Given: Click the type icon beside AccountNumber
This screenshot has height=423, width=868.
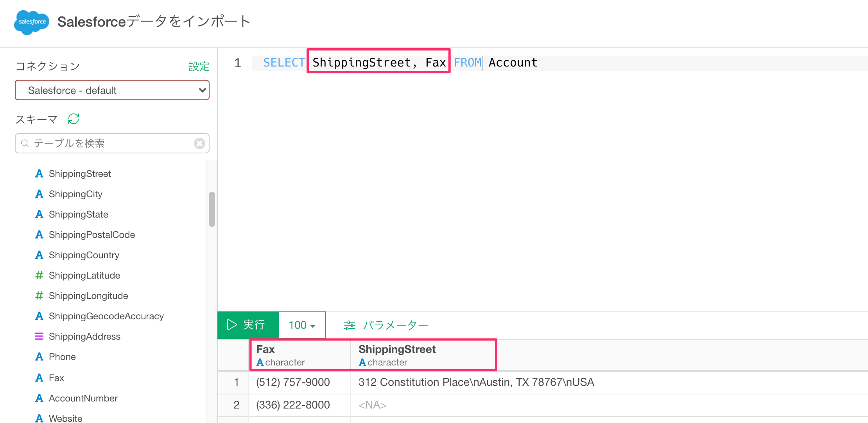Looking at the screenshot, I should point(39,398).
